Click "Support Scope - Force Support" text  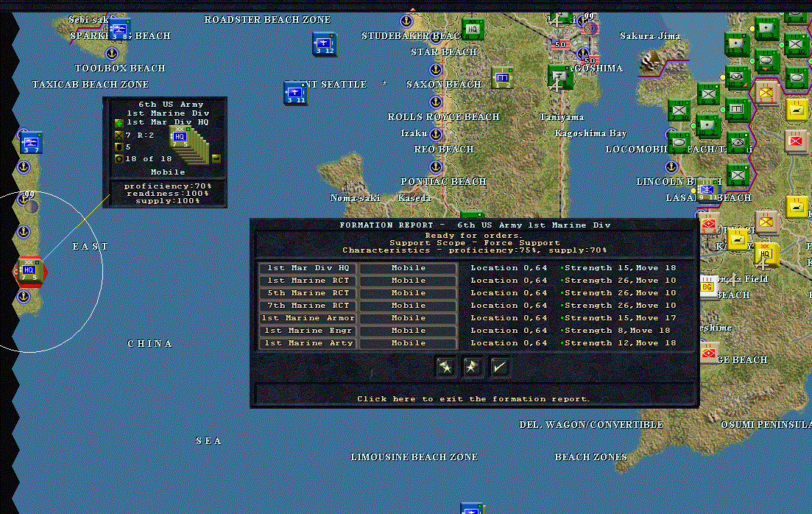click(x=474, y=243)
